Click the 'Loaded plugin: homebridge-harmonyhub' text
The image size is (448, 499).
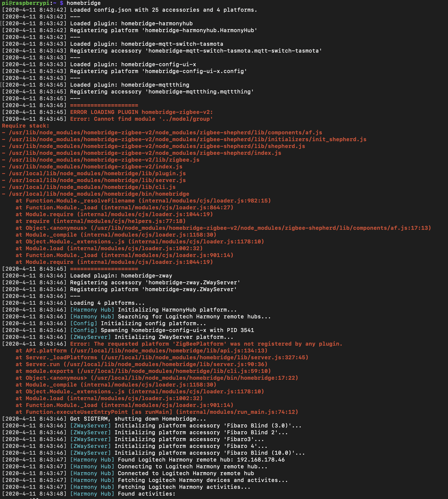click(x=131, y=24)
